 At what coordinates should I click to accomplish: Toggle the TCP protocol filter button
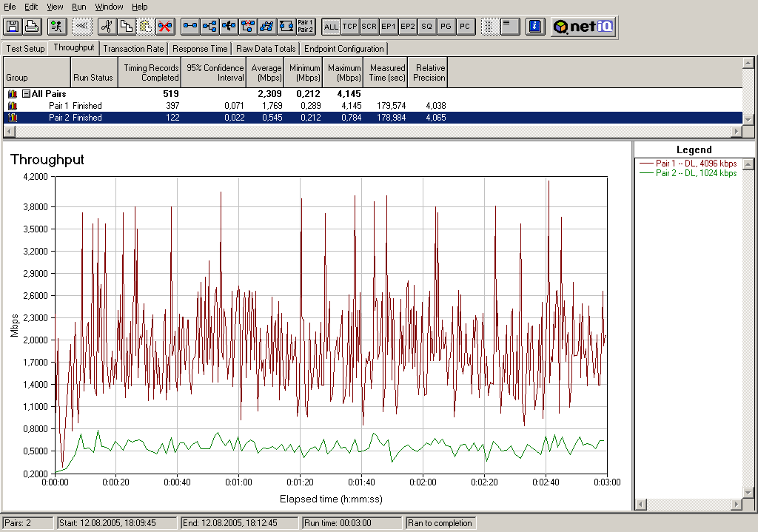click(350, 27)
